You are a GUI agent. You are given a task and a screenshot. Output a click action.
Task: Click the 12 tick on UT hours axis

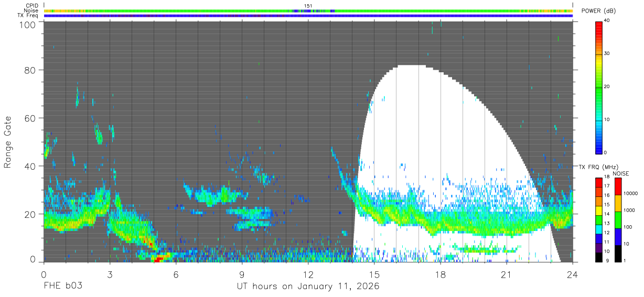(308, 274)
